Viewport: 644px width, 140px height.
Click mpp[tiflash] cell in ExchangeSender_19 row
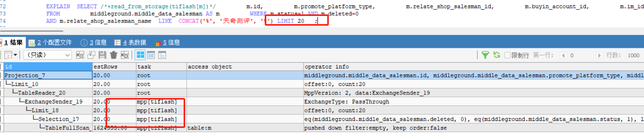click(x=161, y=101)
